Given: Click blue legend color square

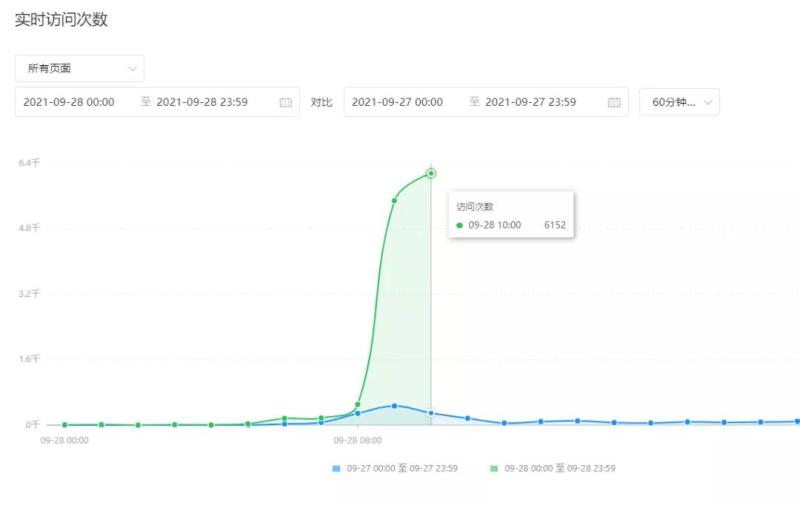Looking at the screenshot, I should click(336, 468).
